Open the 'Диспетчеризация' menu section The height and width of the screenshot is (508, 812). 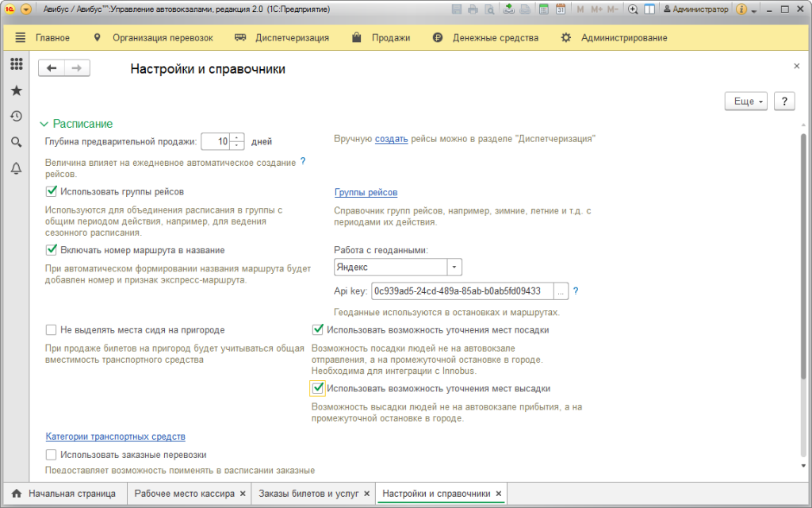click(291, 37)
